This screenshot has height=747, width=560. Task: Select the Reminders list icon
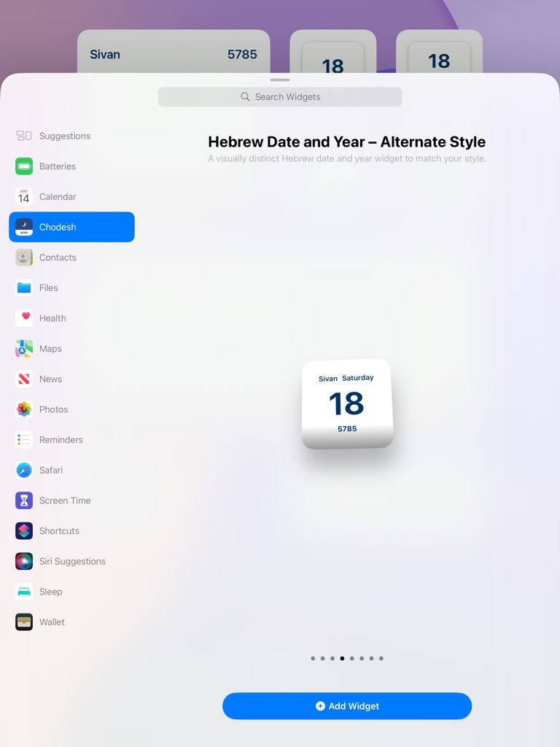coord(24,440)
